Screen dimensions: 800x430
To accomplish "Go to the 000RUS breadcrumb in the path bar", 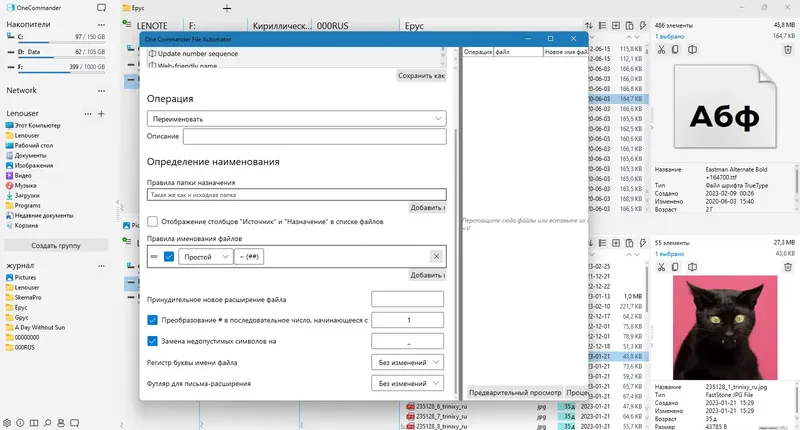I will tap(332, 26).
